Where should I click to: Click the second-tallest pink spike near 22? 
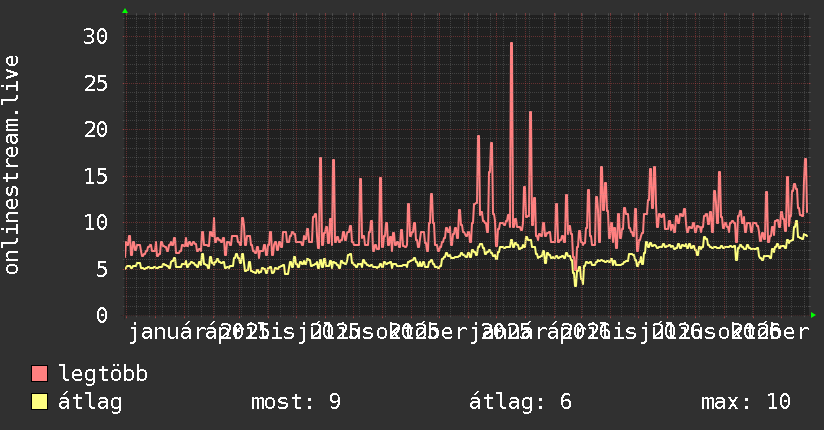coord(530,113)
